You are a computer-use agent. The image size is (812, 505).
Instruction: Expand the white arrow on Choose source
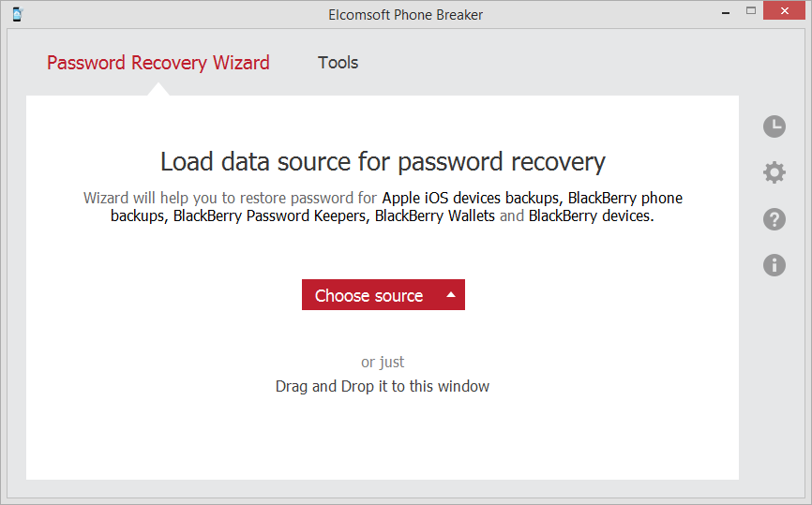point(451,294)
